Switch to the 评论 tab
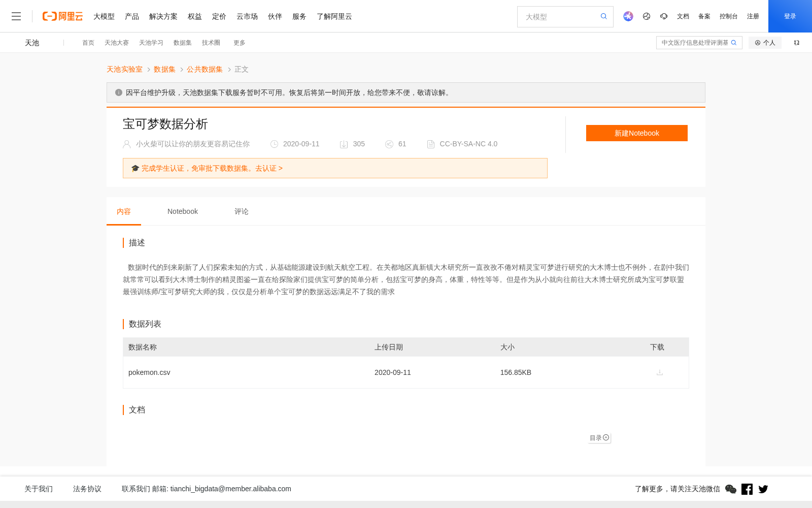Image resolution: width=812 pixels, height=508 pixels. pos(242,211)
